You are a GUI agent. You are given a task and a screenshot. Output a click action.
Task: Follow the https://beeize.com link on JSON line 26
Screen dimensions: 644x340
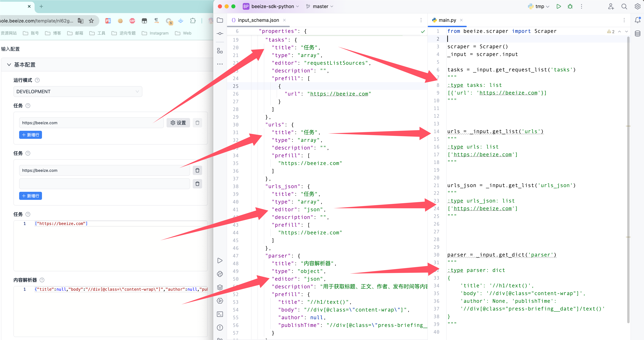[x=339, y=94]
